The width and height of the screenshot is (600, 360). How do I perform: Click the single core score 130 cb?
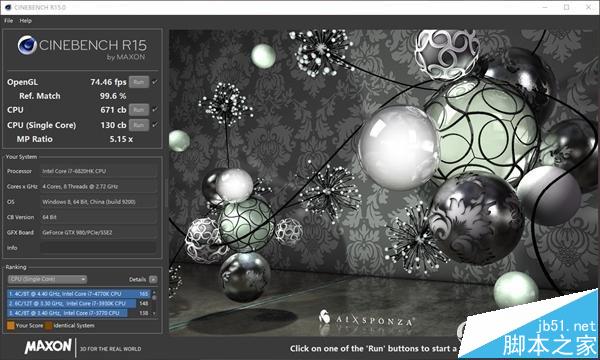pos(113,125)
